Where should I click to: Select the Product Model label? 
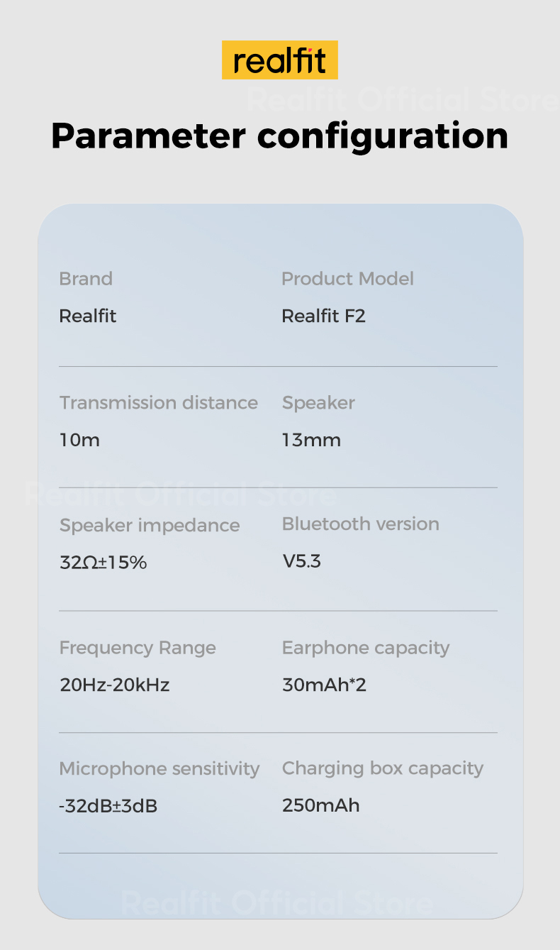pos(347,279)
